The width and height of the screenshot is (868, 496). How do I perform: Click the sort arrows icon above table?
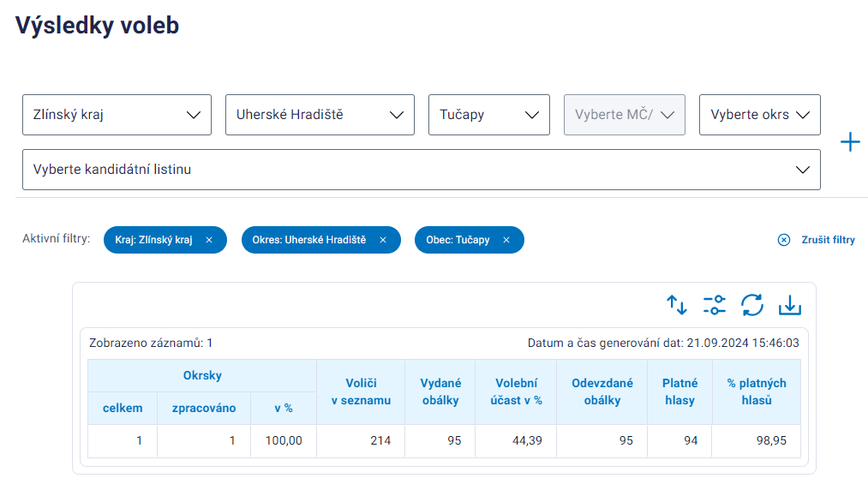[676, 305]
